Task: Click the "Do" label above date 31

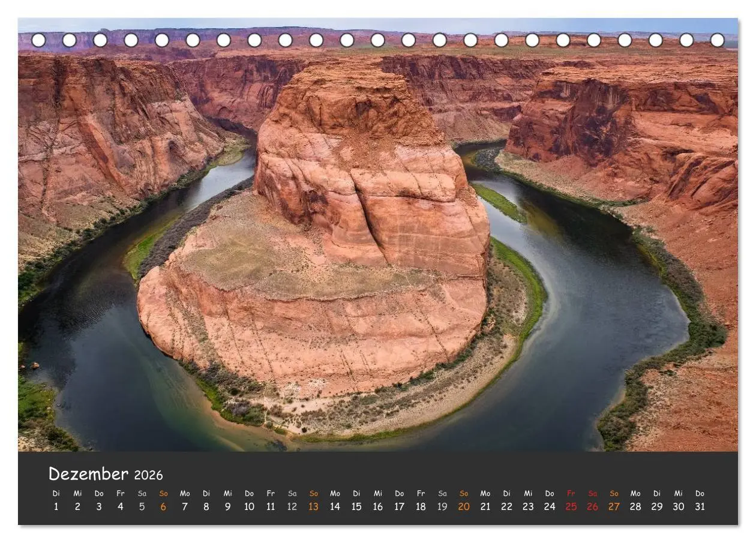Action: coord(700,493)
